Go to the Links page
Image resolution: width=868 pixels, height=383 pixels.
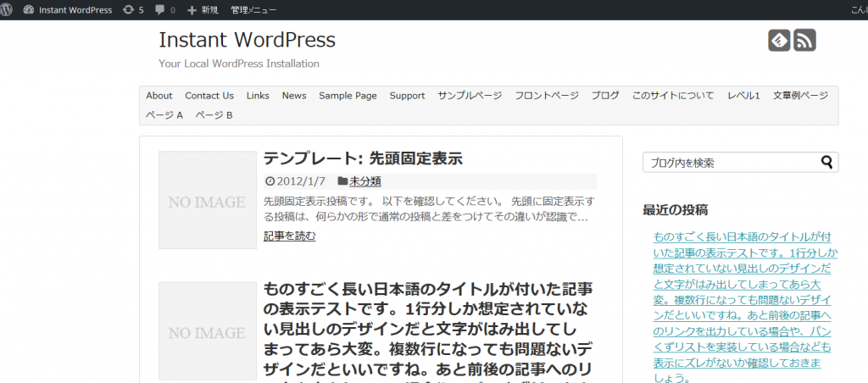tap(258, 96)
